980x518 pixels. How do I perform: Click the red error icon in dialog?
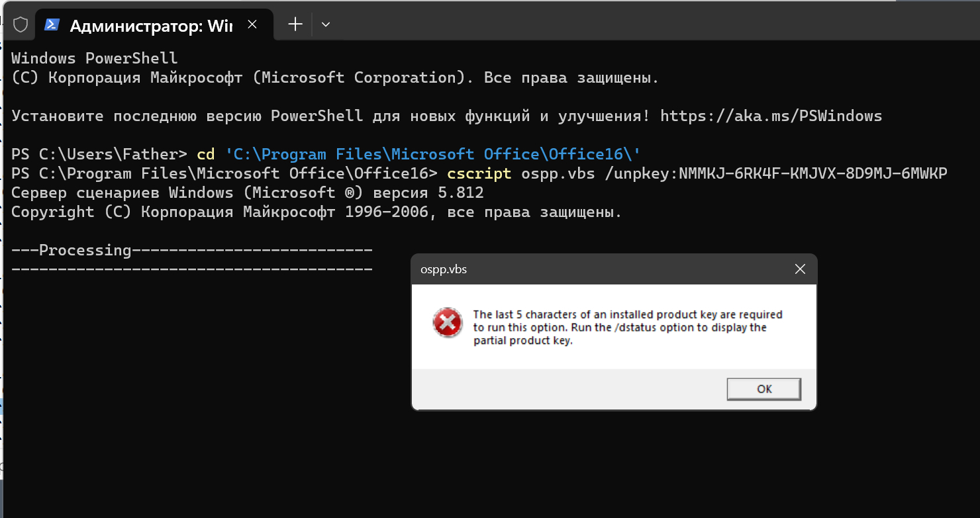pos(448,323)
